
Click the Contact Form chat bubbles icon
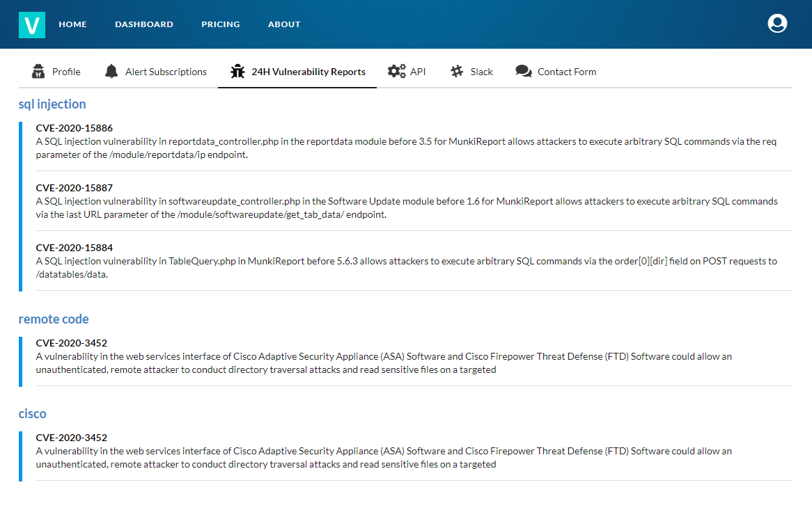coord(524,72)
